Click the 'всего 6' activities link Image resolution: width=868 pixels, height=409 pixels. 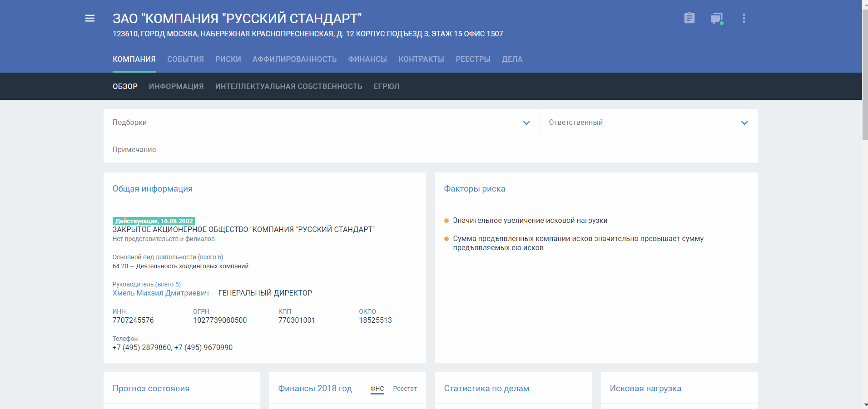point(211,257)
